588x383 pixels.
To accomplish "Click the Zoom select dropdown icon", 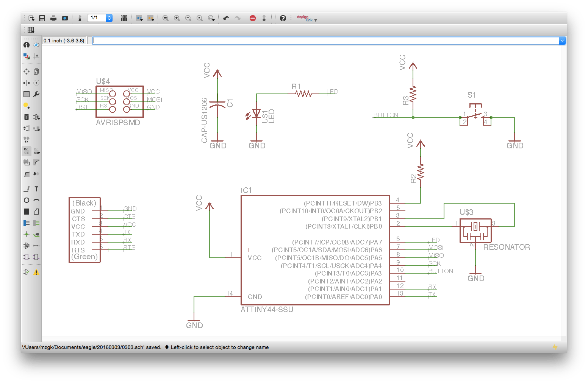I will click(x=211, y=18).
